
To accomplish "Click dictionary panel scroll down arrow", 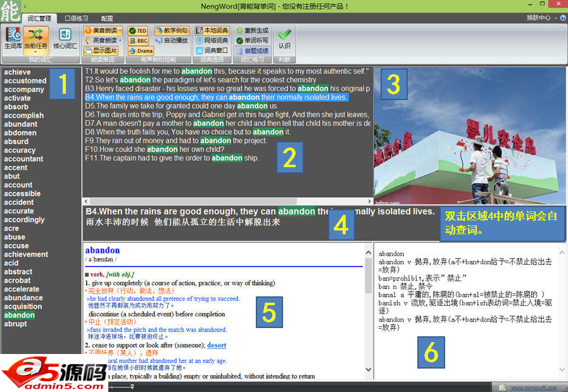I will click(x=369, y=370).
